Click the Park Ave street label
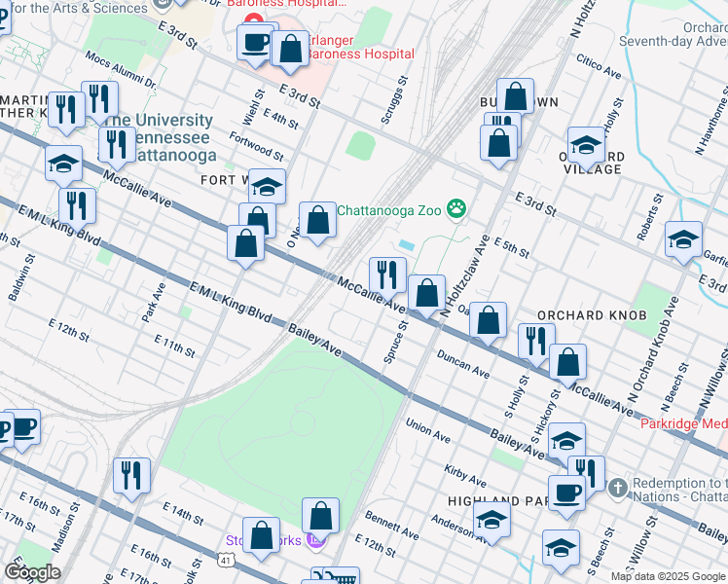Viewport: 728px width, 584px height. [x=153, y=303]
